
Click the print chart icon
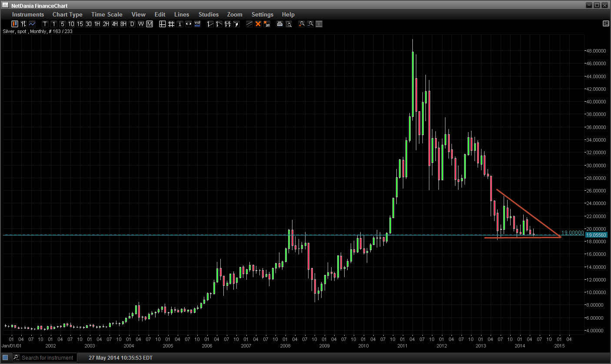click(279, 24)
